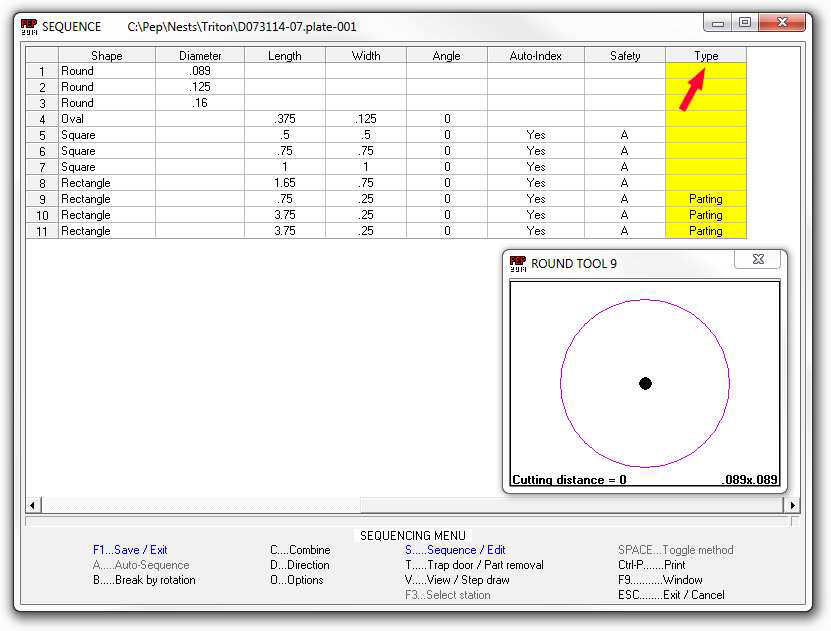Click the yellow Parting cell in row 9
Viewport: 831px width, 631px height.
click(705, 199)
